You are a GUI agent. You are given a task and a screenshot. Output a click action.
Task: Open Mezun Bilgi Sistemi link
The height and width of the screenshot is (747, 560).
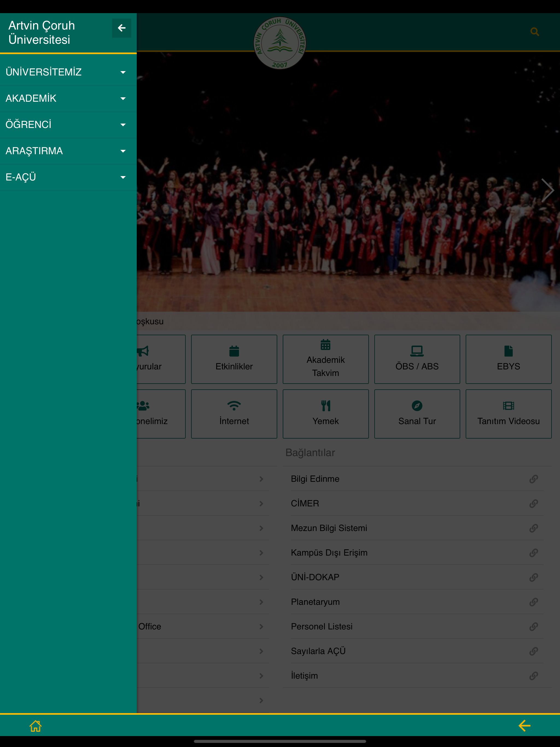[x=417, y=528]
